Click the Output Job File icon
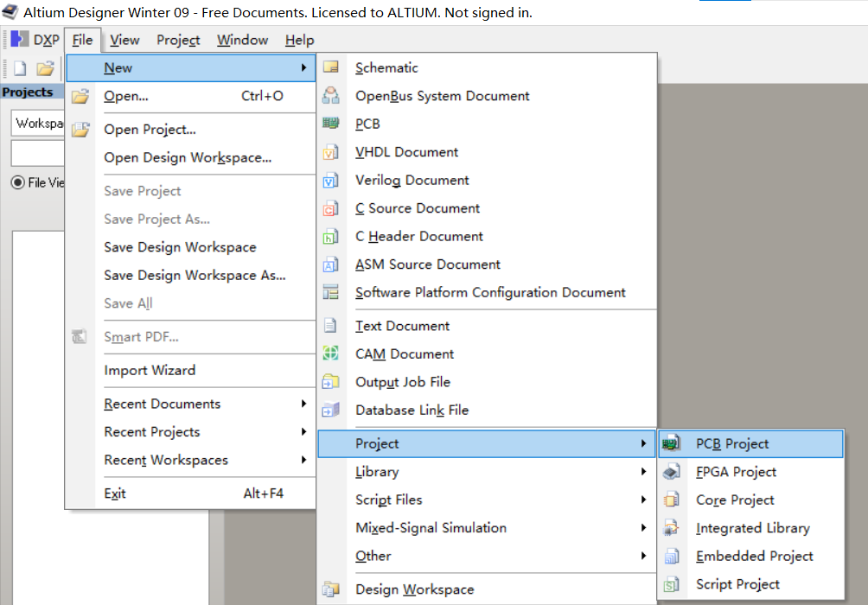The width and height of the screenshot is (868, 605). pyautogui.click(x=331, y=381)
